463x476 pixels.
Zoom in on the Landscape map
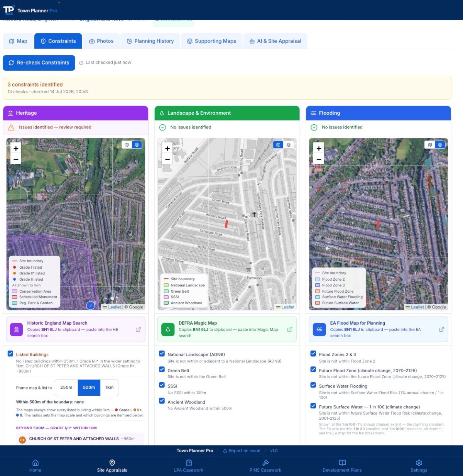(167, 149)
